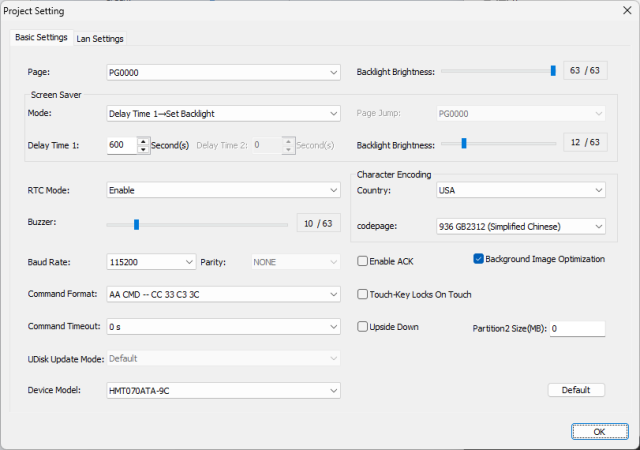Close the Project Setting dialog
Image resolution: width=640 pixels, height=450 pixels.
(625, 10)
